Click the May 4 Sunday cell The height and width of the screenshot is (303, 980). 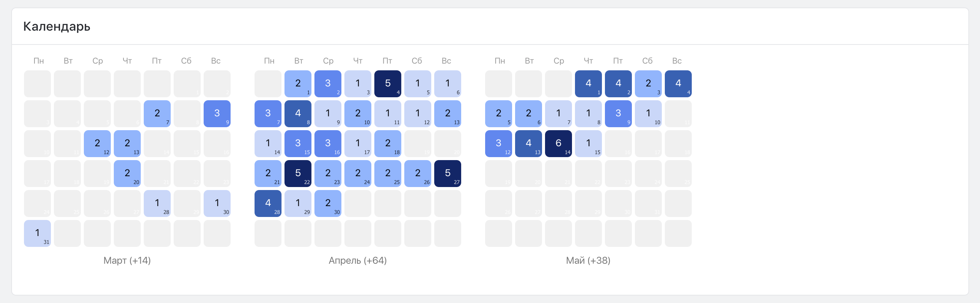point(678,84)
